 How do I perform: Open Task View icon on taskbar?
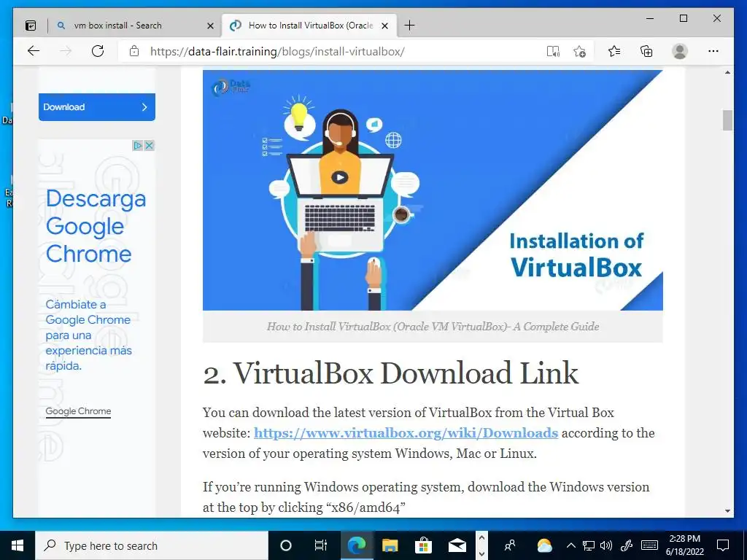321,545
